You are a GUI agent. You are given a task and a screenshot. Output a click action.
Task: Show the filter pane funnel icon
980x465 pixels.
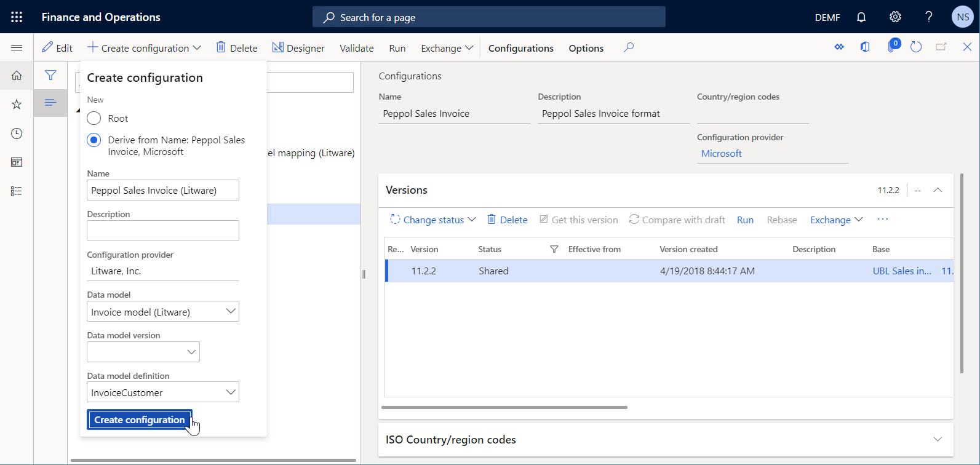pos(50,76)
